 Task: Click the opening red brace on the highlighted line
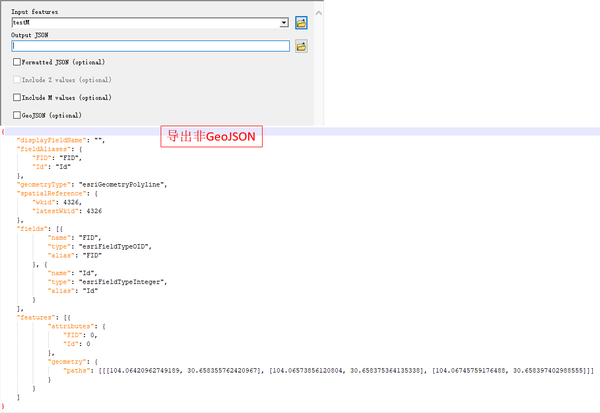click(x=3, y=132)
